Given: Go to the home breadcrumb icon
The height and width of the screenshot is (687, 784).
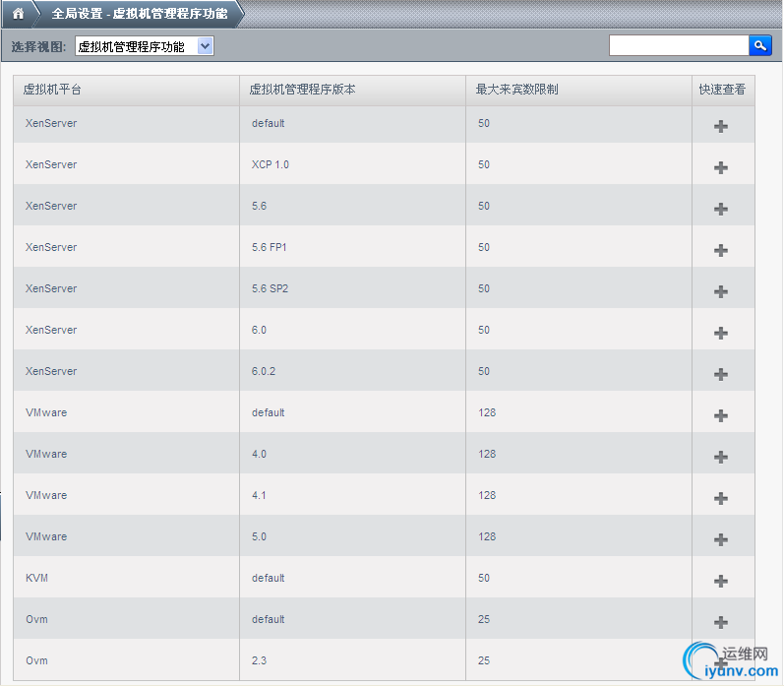Looking at the screenshot, I should (18, 14).
